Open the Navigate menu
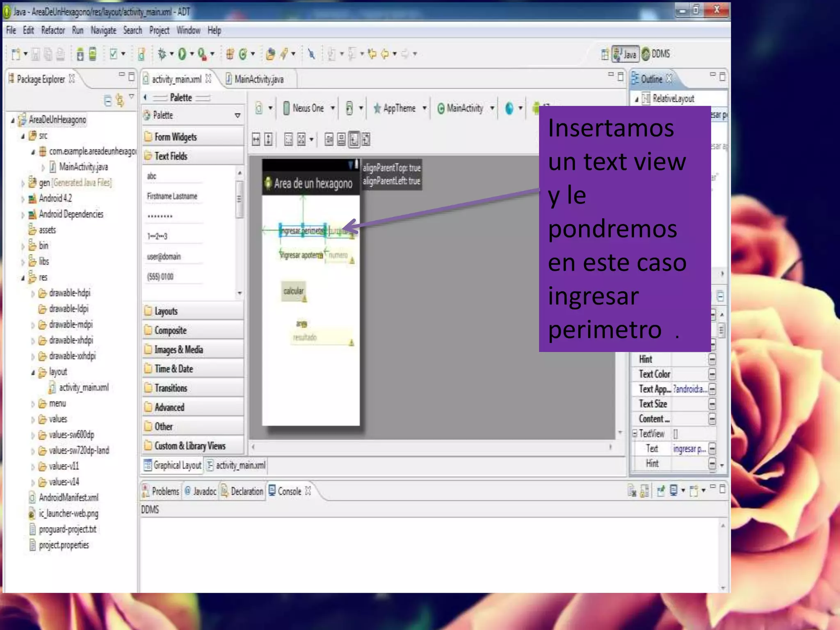The image size is (840, 630). pyautogui.click(x=103, y=30)
